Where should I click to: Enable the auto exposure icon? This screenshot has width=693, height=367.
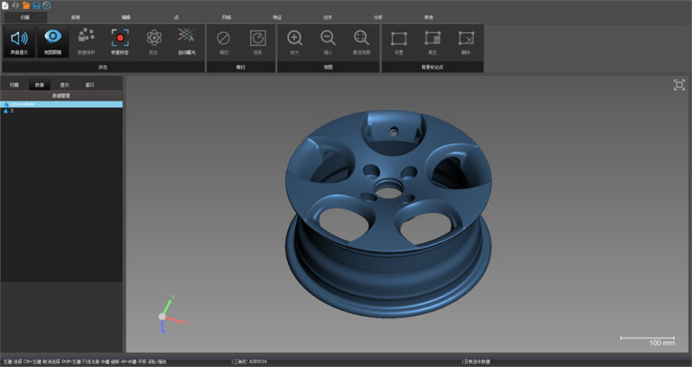pos(187,36)
